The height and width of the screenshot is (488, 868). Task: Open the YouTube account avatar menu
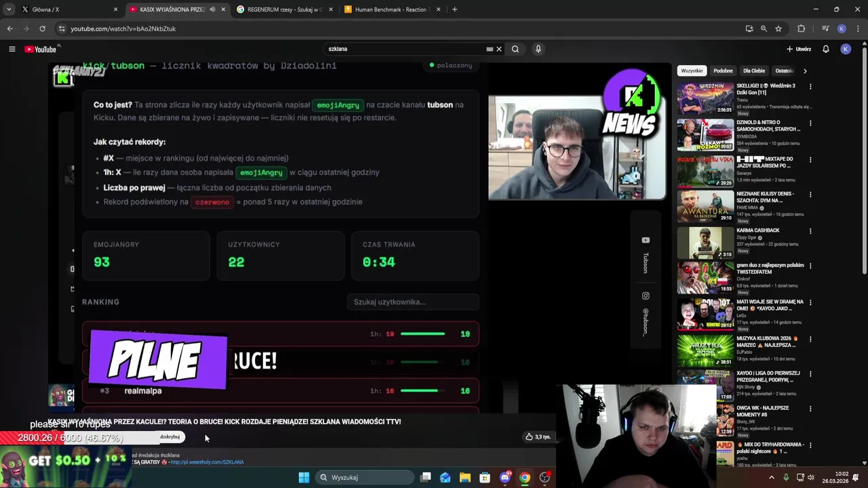846,49
